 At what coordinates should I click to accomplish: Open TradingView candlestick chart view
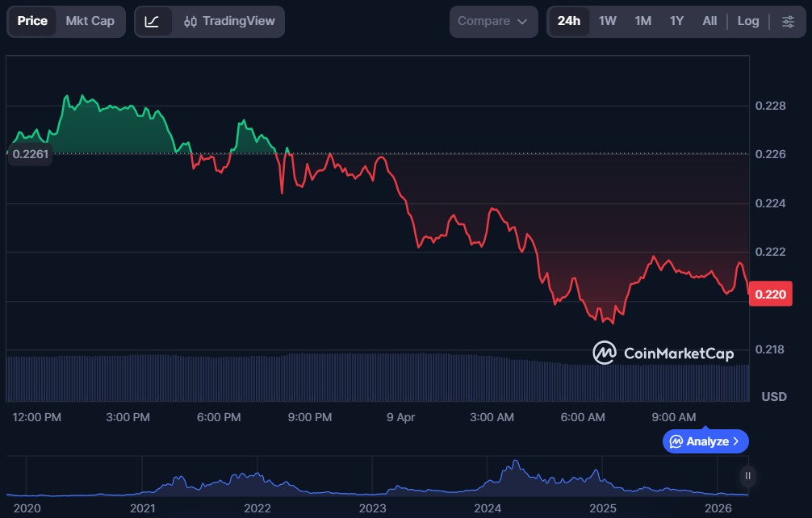pos(228,21)
